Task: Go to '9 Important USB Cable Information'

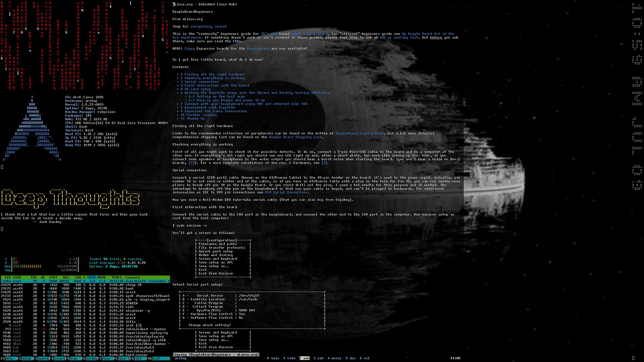Action: point(214,111)
